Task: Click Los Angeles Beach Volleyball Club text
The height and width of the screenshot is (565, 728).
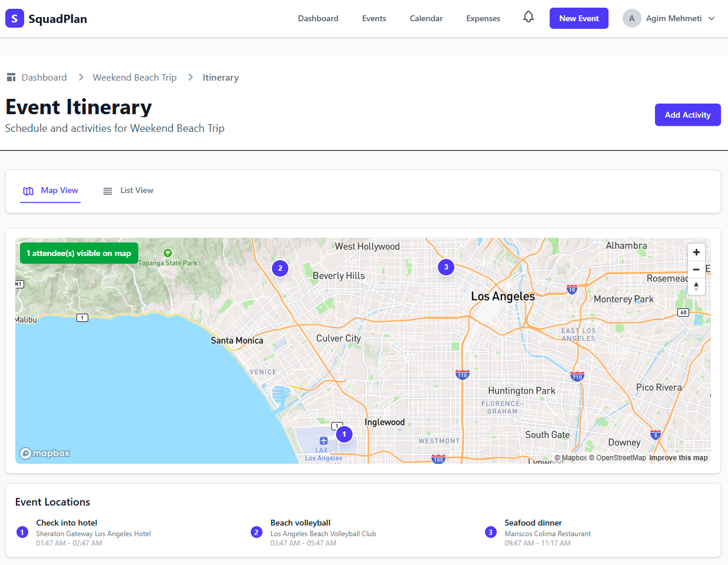Action: coord(323,534)
